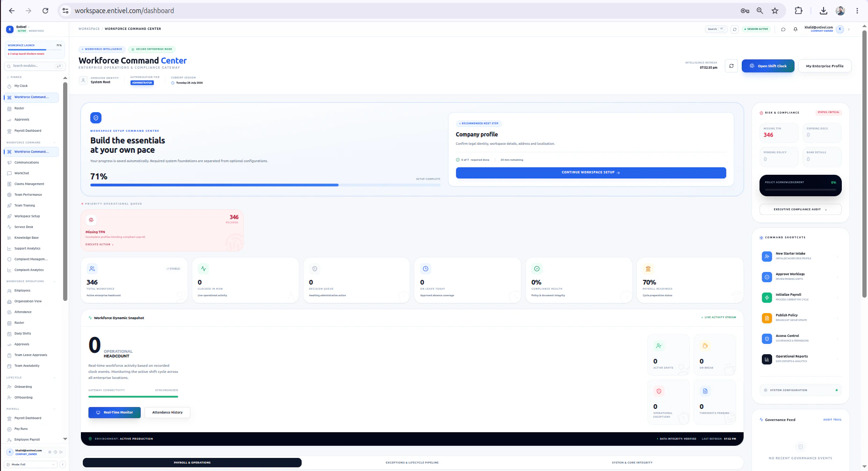This screenshot has width=868, height=471.
Task: Click the logout icon in sidebar user card
Action: pos(61,452)
